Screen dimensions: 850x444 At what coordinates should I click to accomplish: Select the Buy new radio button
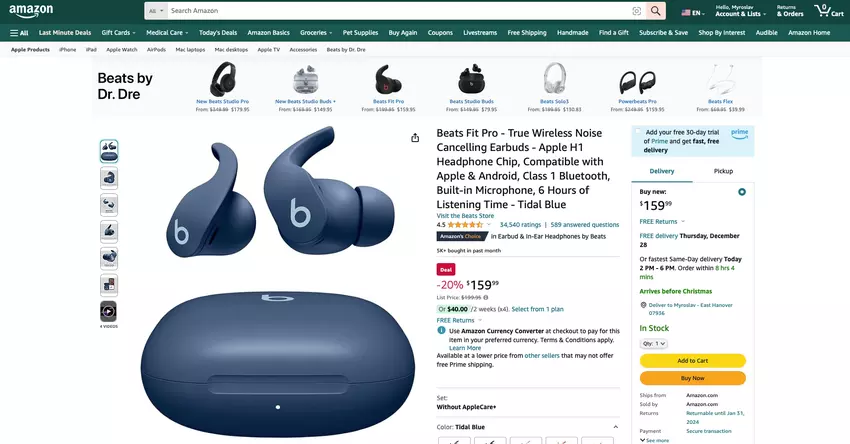[x=742, y=191]
